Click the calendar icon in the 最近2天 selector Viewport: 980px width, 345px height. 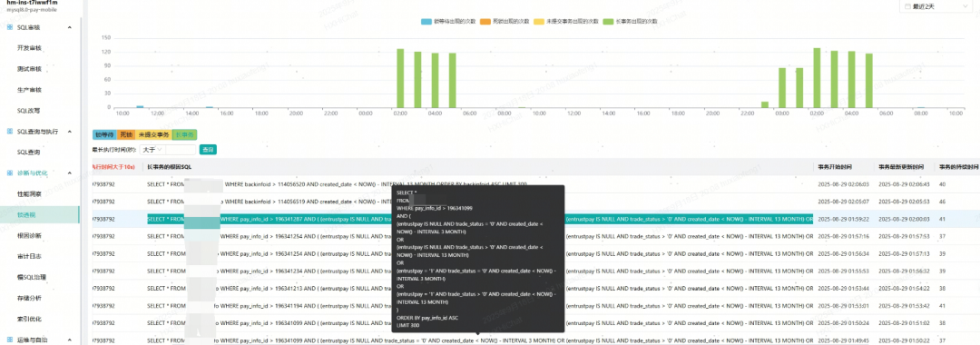pyautogui.click(x=908, y=6)
